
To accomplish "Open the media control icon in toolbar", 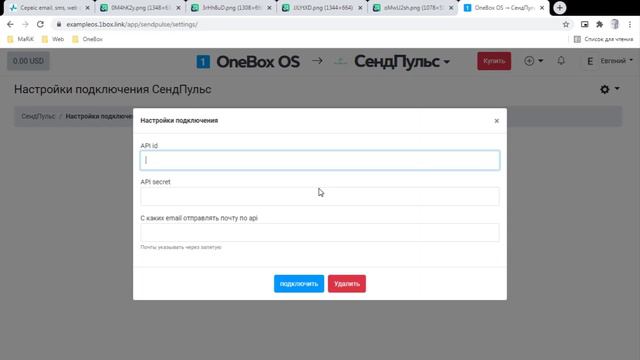I will tap(584, 24).
